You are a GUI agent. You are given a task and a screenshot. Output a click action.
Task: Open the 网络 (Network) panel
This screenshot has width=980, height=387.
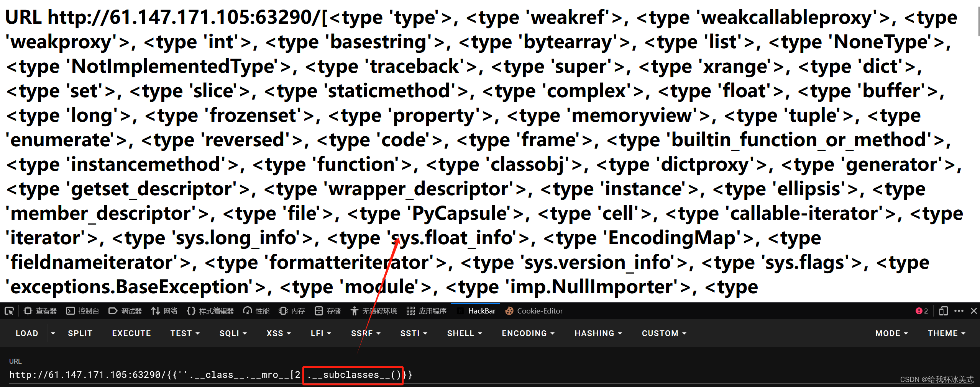(164, 311)
